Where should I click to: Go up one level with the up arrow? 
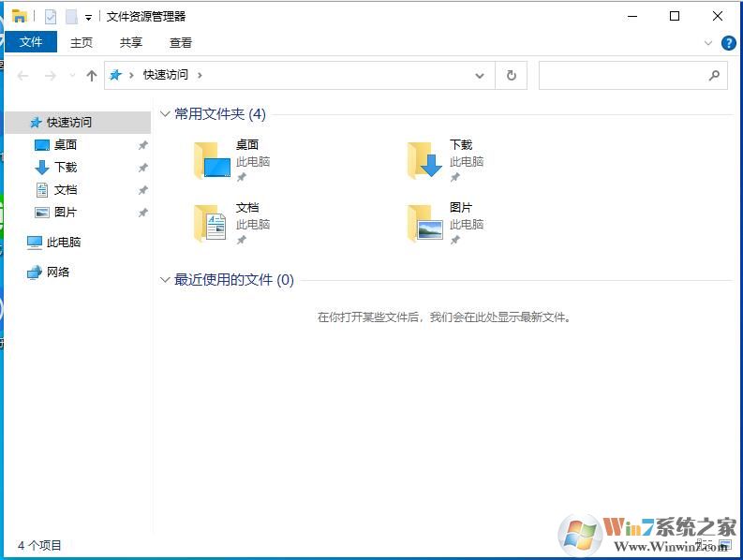coord(92,75)
